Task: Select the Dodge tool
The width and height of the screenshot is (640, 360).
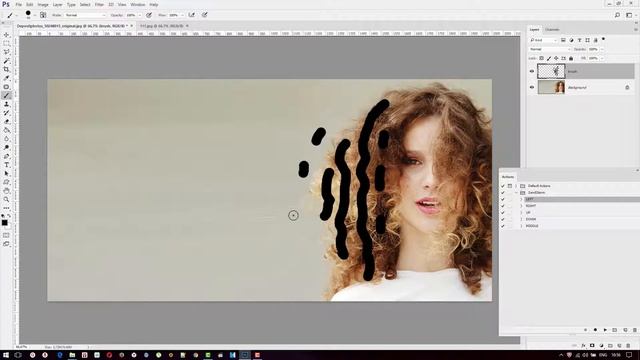Action: (x=6, y=147)
